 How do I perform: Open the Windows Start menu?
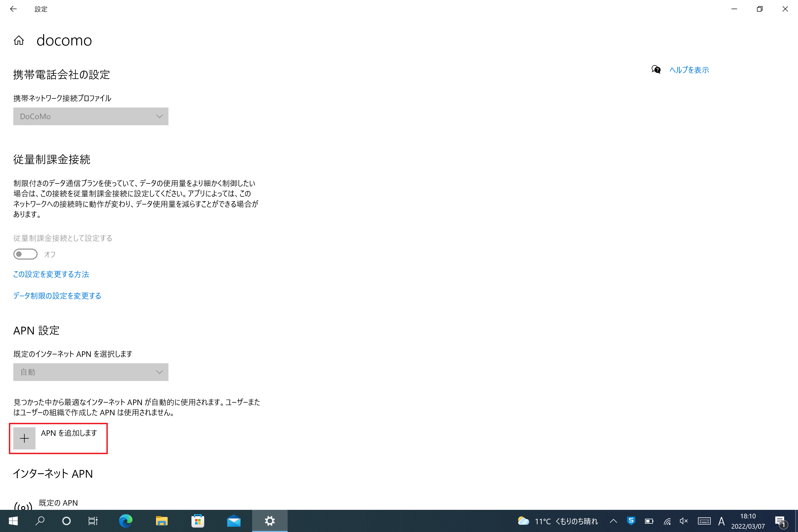coord(13,521)
